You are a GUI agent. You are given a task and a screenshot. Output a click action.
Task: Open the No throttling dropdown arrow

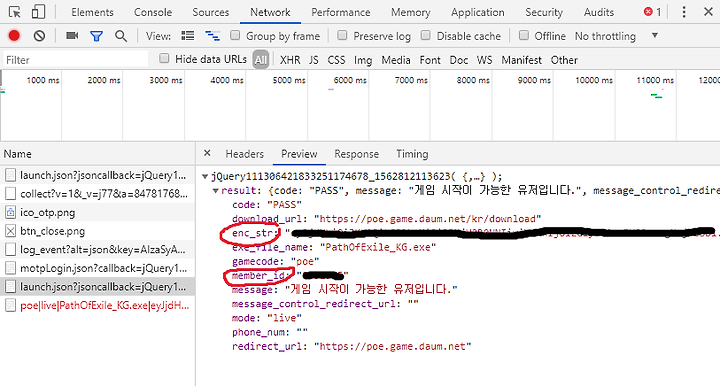coord(655,35)
